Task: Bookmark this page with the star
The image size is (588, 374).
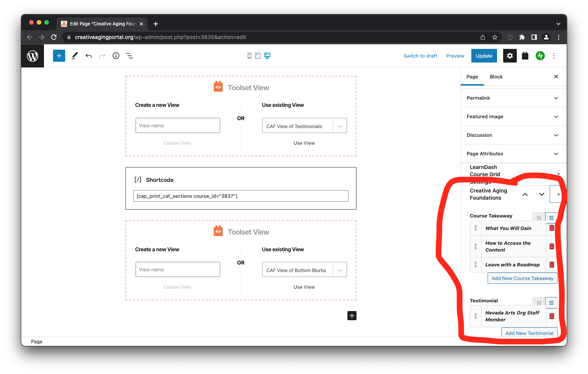Action: click(494, 37)
